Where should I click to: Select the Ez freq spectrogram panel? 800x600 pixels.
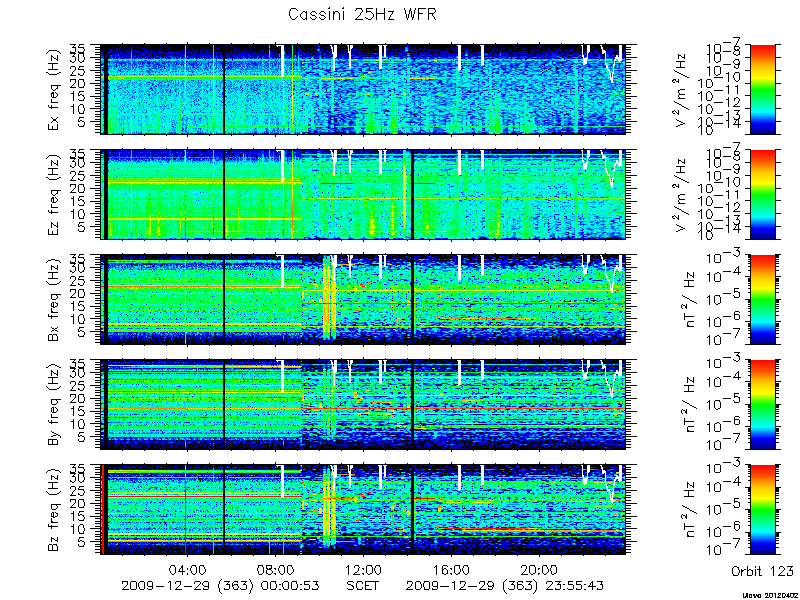pyautogui.click(x=363, y=194)
